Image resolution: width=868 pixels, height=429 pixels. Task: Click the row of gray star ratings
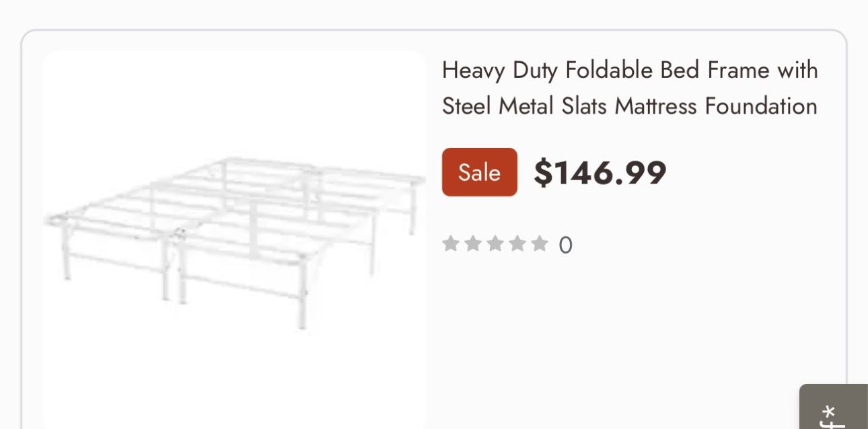[x=495, y=244]
